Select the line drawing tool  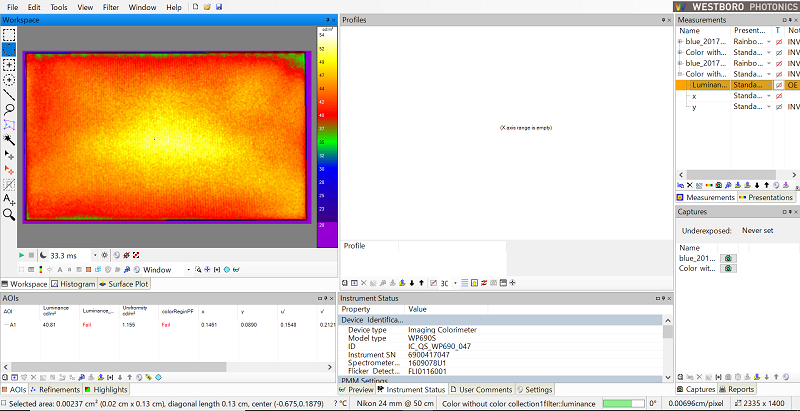(x=9, y=95)
